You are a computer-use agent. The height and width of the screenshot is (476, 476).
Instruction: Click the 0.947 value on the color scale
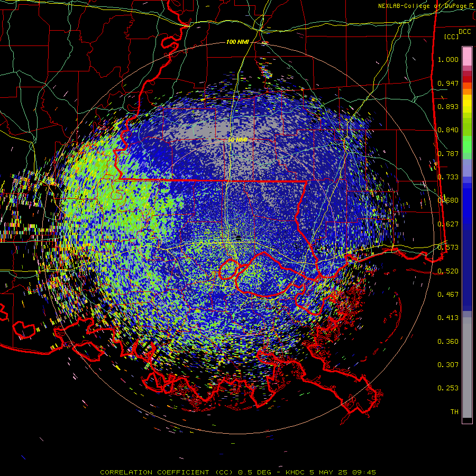[448, 83]
